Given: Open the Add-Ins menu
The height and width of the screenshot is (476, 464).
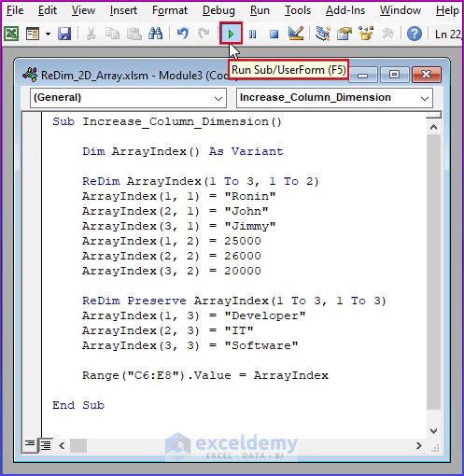Looking at the screenshot, I should [x=345, y=10].
